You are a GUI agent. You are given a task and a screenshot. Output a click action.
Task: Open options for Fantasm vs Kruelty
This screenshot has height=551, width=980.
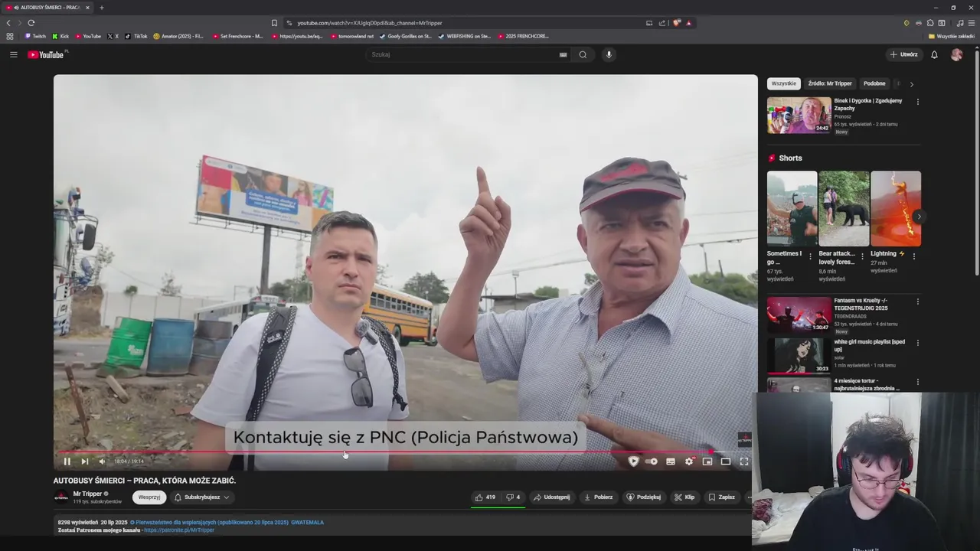pyautogui.click(x=917, y=302)
